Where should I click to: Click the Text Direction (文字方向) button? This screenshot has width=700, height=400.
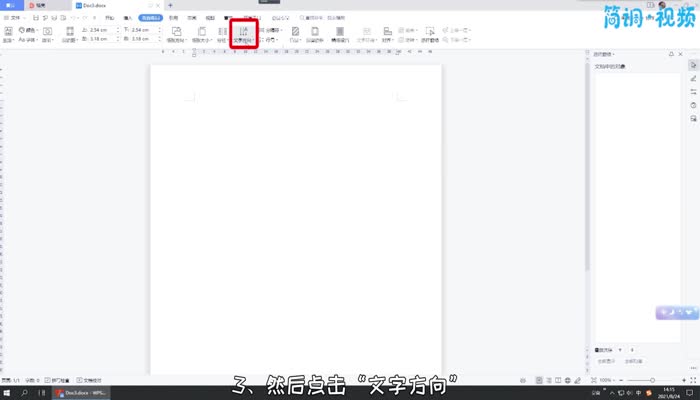tap(243, 34)
